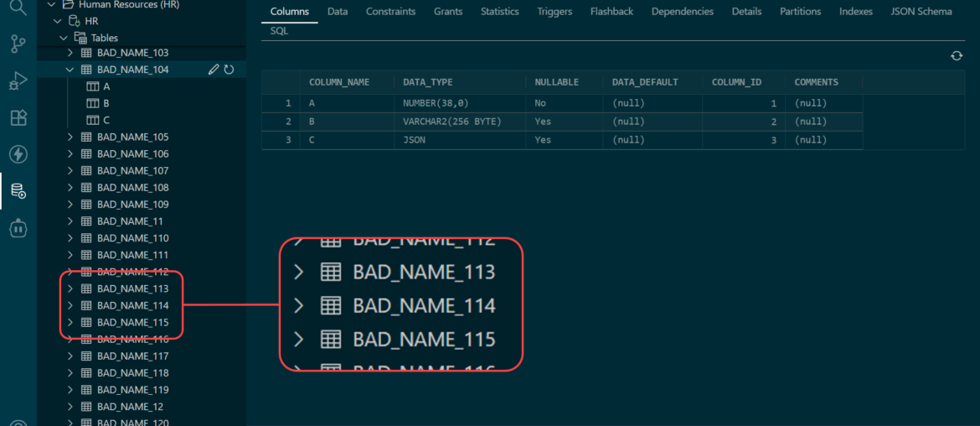Expand the BAD_NAME_105 table node
This screenshot has width=980, height=426.
pos(70,137)
